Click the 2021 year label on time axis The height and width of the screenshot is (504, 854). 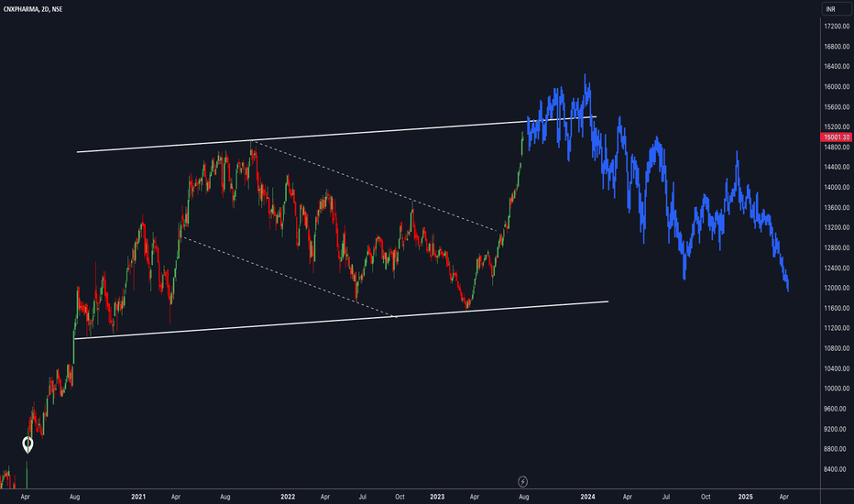(x=138, y=497)
